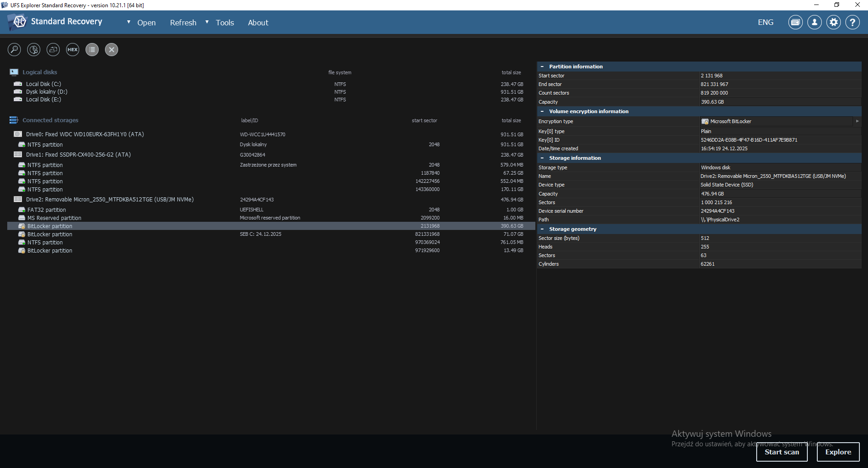
Task: Select the NTFS partition at start sector 970369024
Action: (x=271, y=243)
